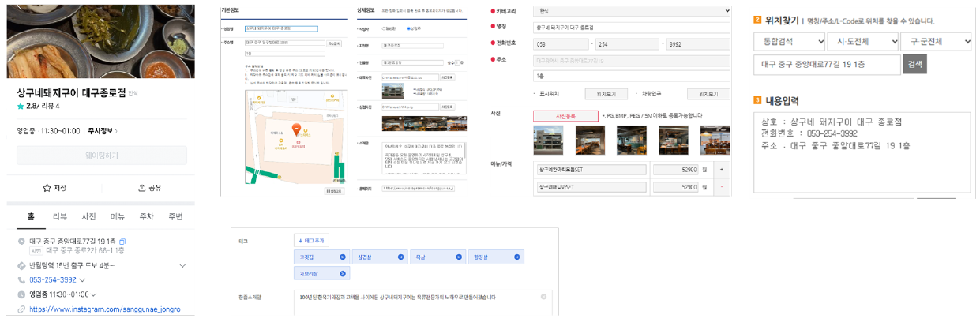Remove the 가브리살 tag

(x=342, y=273)
